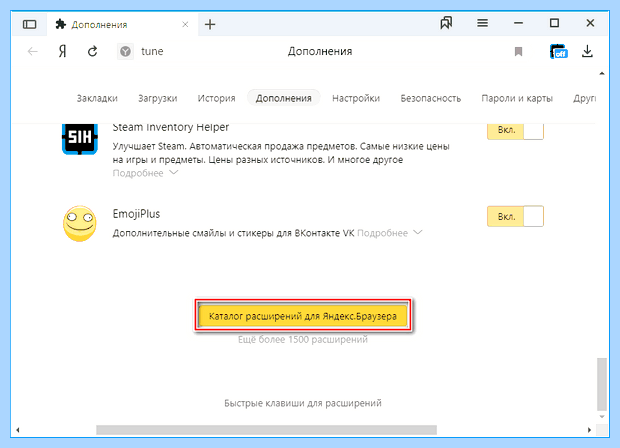This screenshot has height=448, width=620.
Task: Maximize the browser window
Action: click(x=554, y=23)
